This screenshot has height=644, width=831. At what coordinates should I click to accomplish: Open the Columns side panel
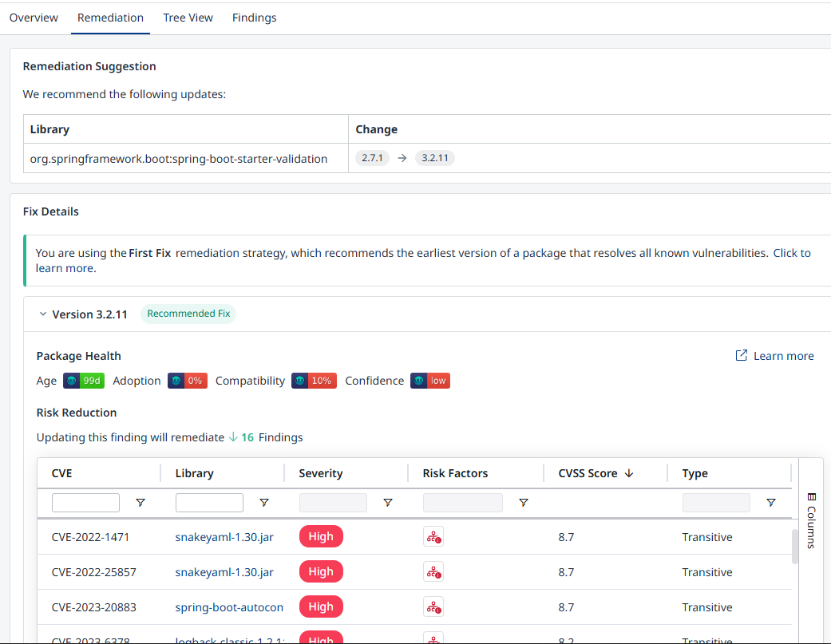pyautogui.click(x=811, y=520)
